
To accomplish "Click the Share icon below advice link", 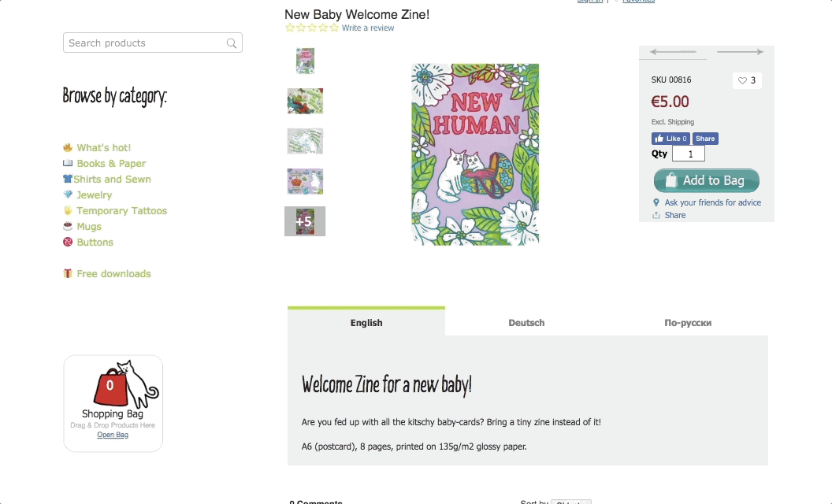I will [656, 215].
